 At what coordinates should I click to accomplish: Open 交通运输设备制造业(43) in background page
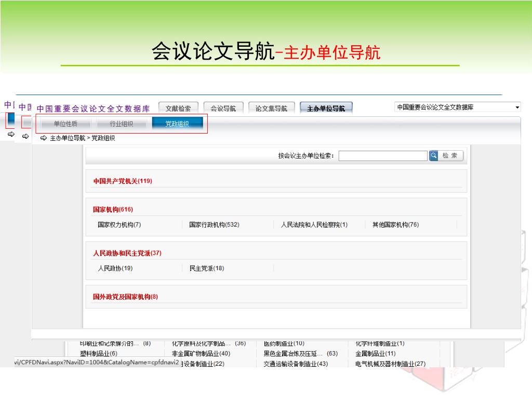(x=296, y=364)
